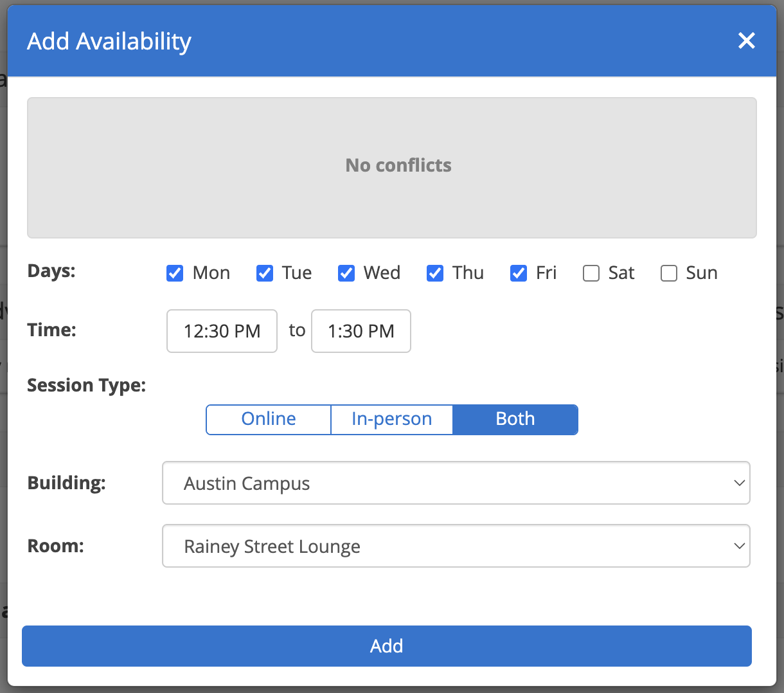This screenshot has width=784, height=693.
Task: Click the Session Type: label
Action: (x=87, y=385)
